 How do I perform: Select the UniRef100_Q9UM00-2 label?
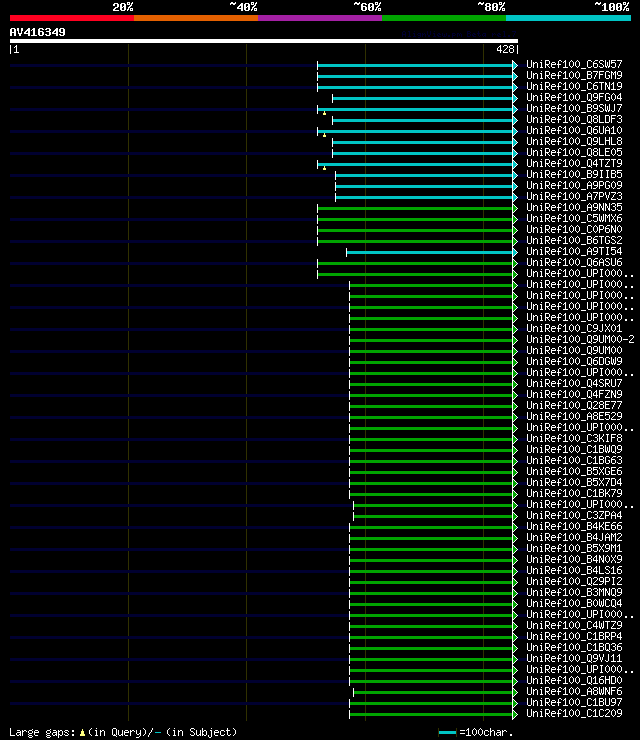581,339
